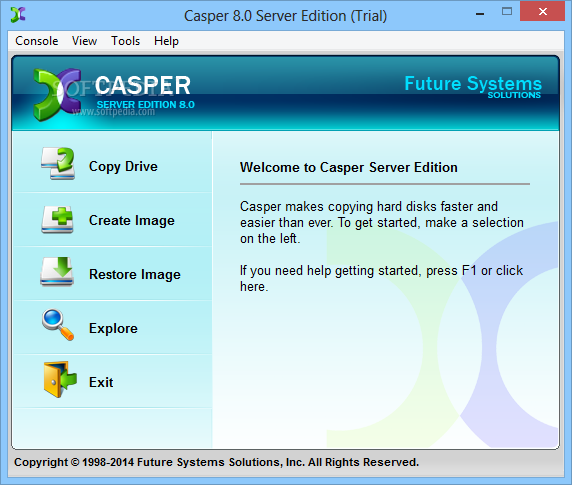Viewport: 572px width, 485px height.
Task: Maximize the Casper window
Action: click(507, 12)
